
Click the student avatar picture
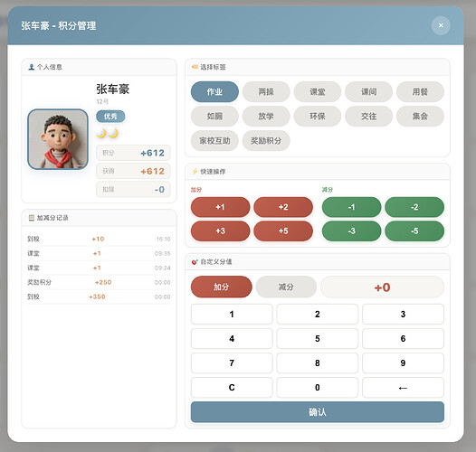click(58, 139)
